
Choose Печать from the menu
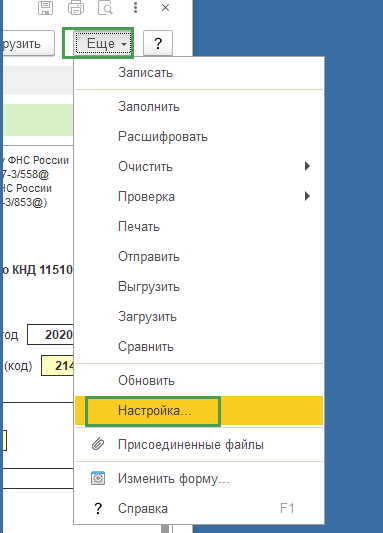tap(199, 226)
